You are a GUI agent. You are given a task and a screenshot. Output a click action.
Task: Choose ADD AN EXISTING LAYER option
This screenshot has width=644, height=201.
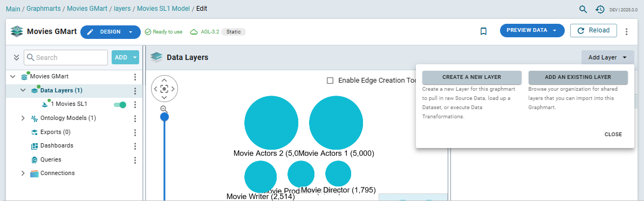(x=578, y=77)
